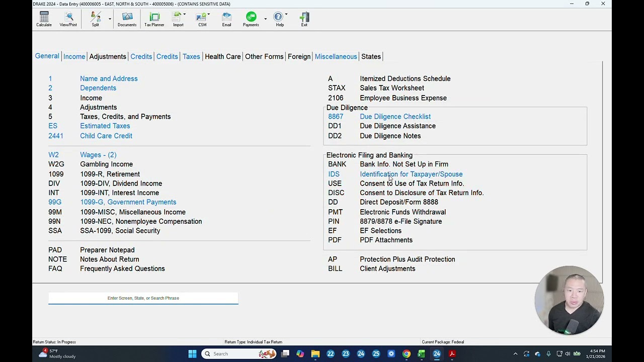Expand the Split dropdown arrow
Viewport: 644px width, 362px height.
tap(110, 19)
